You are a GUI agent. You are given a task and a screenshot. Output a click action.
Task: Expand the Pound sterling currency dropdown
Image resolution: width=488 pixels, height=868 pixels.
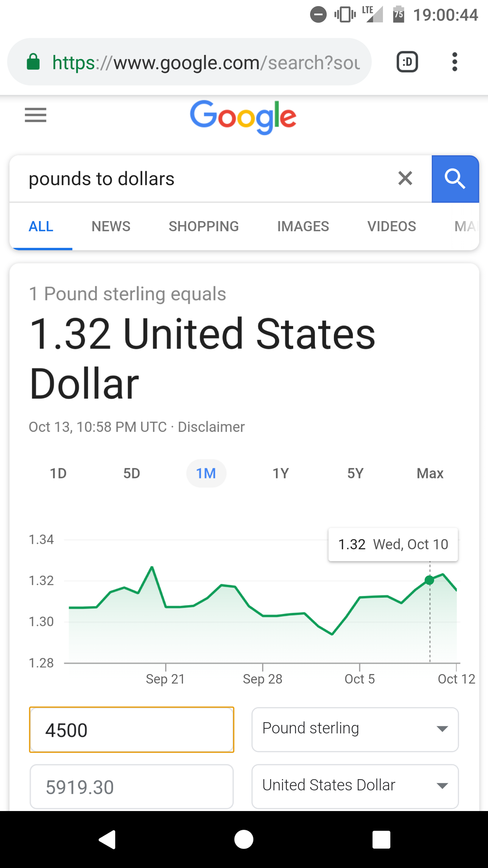point(355,729)
